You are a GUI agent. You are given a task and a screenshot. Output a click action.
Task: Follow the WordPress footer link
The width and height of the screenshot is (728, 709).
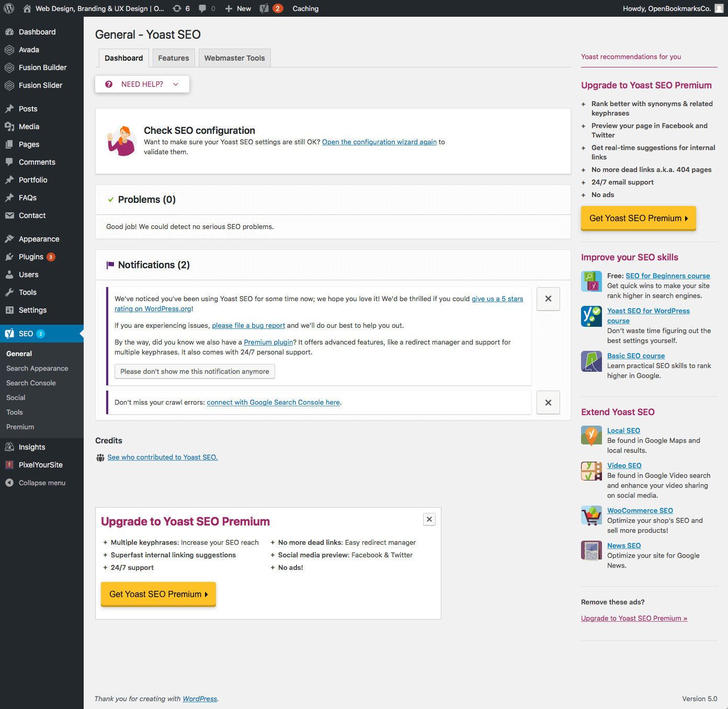pos(200,699)
